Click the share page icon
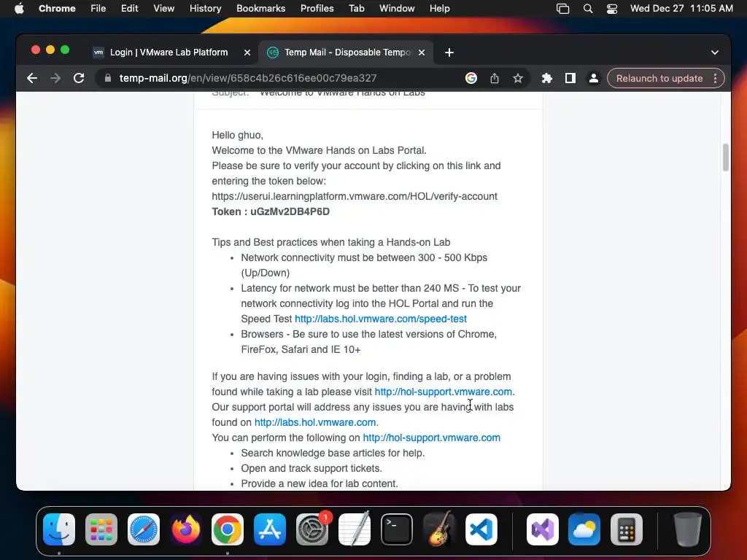 [x=495, y=78]
